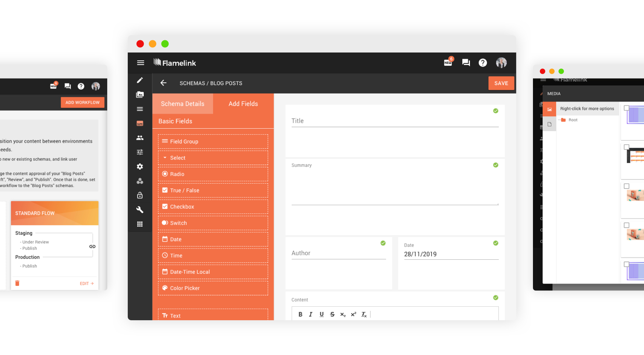Go back using the arrow beside Schemas

pos(163,83)
